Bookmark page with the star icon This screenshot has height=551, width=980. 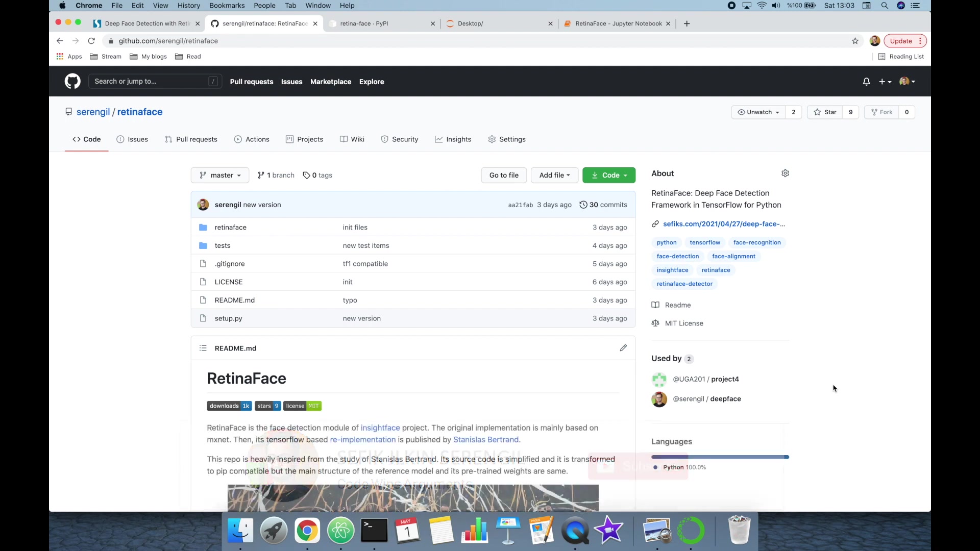pos(855,41)
